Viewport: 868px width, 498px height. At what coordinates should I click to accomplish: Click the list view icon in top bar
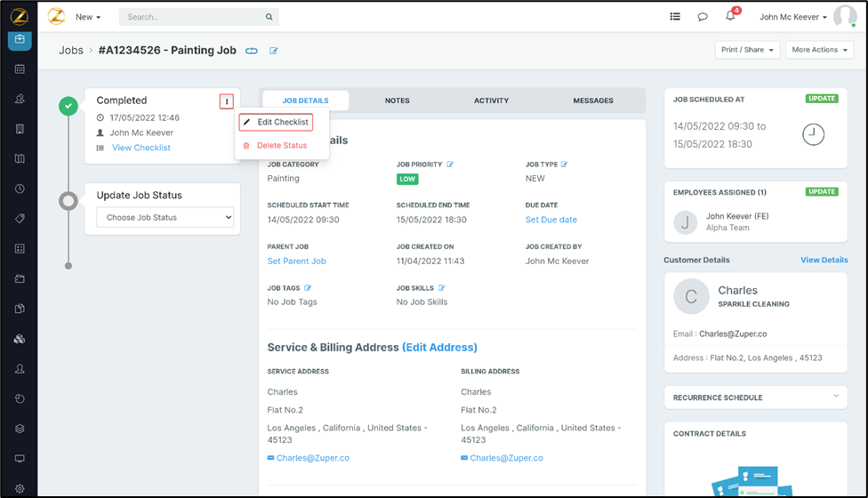(x=675, y=17)
